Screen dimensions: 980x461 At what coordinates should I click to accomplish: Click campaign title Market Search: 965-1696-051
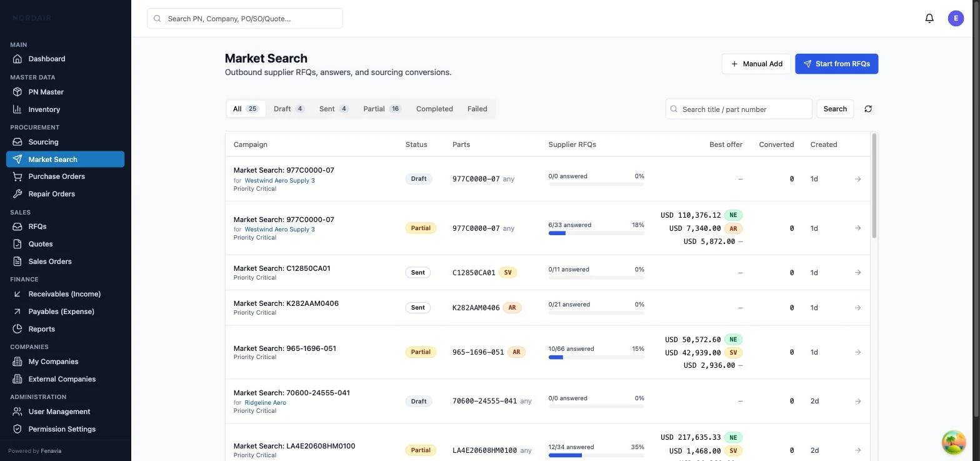(x=285, y=348)
